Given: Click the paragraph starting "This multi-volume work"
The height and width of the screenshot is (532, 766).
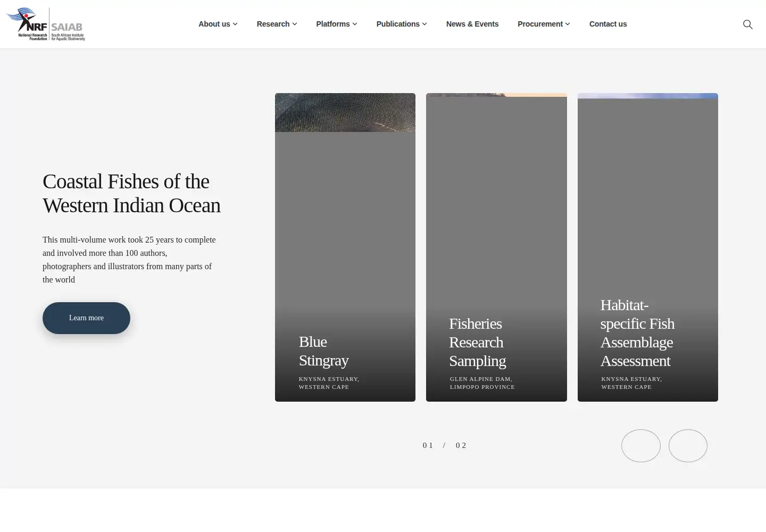Looking at the screenshot, I should [129, 260].
